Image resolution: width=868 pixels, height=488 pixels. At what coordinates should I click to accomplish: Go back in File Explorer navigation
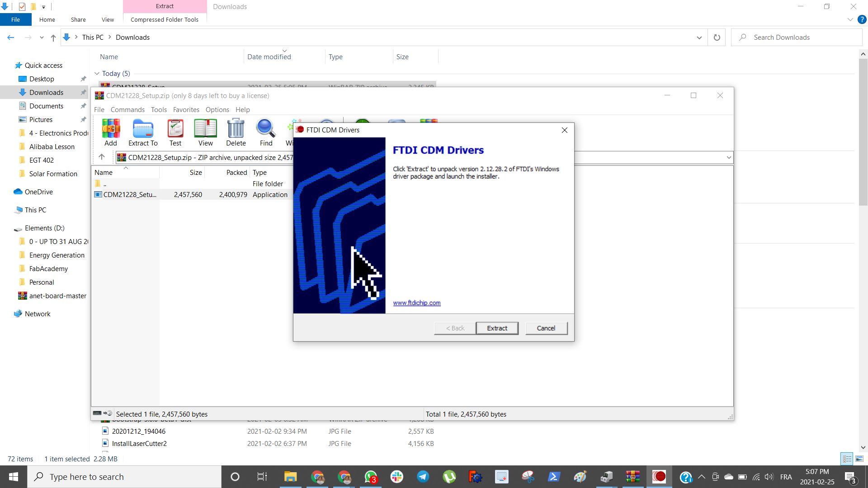click(x=11, y=38)
